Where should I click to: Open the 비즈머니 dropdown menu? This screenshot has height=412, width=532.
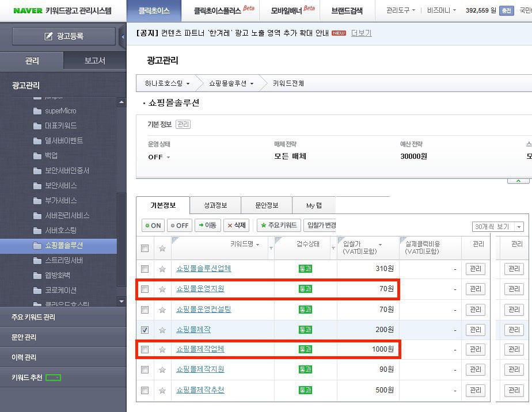click(x=442, y=10)
